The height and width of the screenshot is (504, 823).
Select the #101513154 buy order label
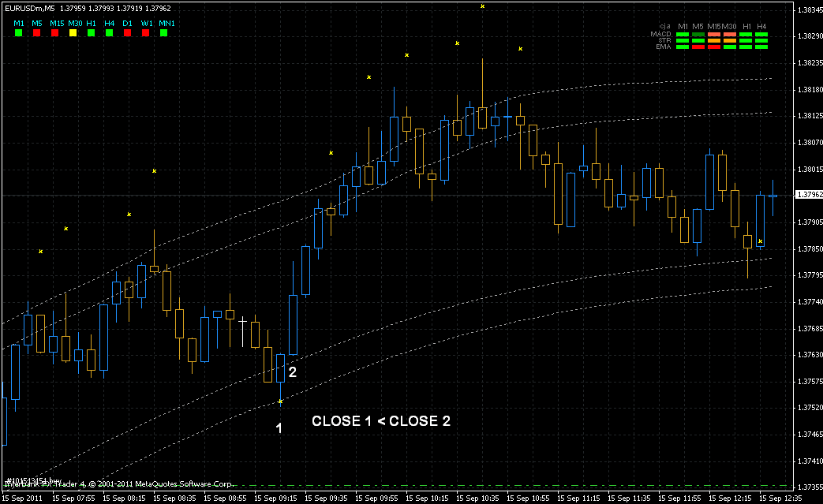coord(34,480)
